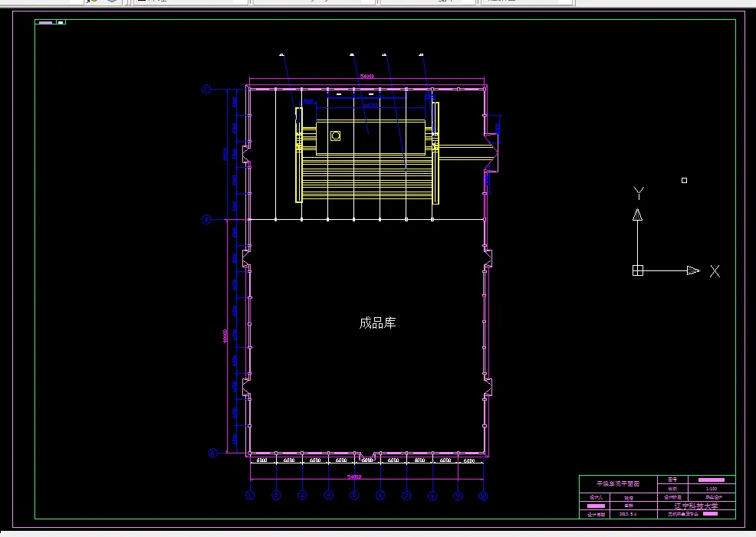
Task: Select column axis bubble 5 at bottom
Action: (354, 495)
